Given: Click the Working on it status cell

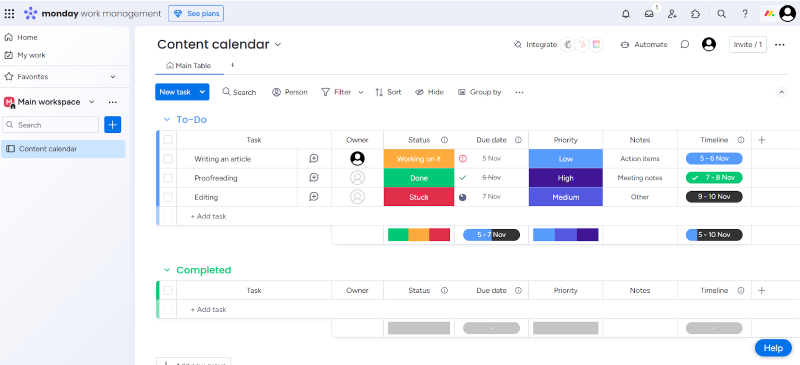Looking at the screenshot, I should tap(419, 159).
